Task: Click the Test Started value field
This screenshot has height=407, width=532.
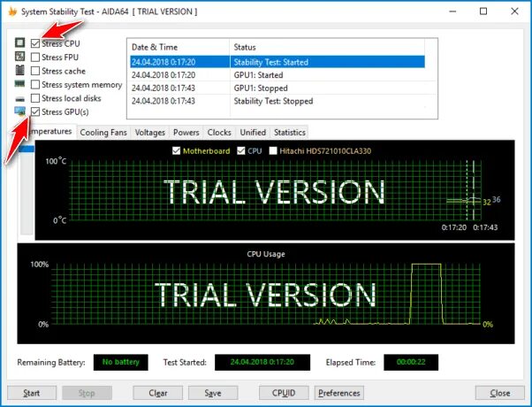Action: pos(262,362)
